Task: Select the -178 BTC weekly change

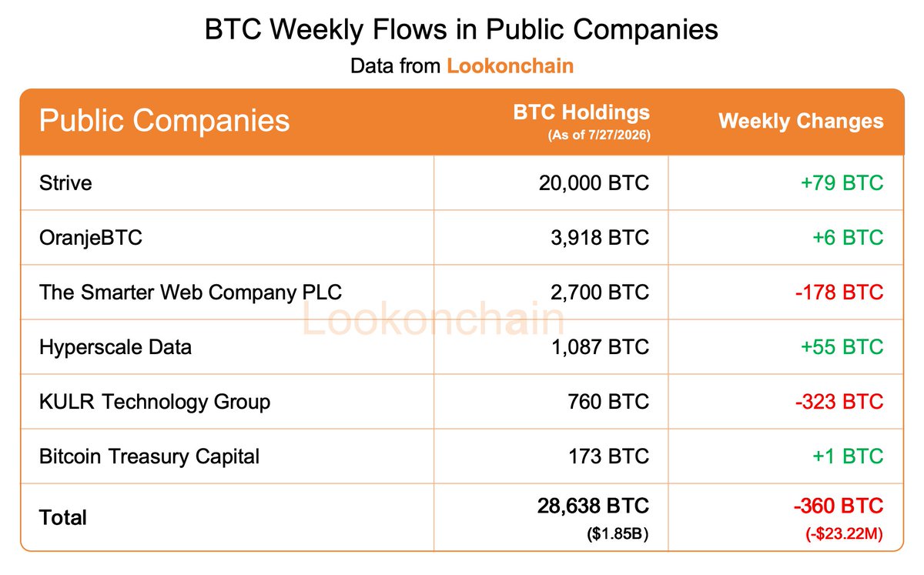Action: coord(839,293)
